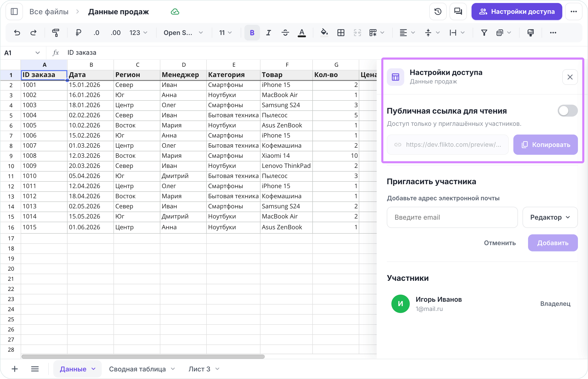
Task: Increase decimal places (.00)
Action: 116,33
